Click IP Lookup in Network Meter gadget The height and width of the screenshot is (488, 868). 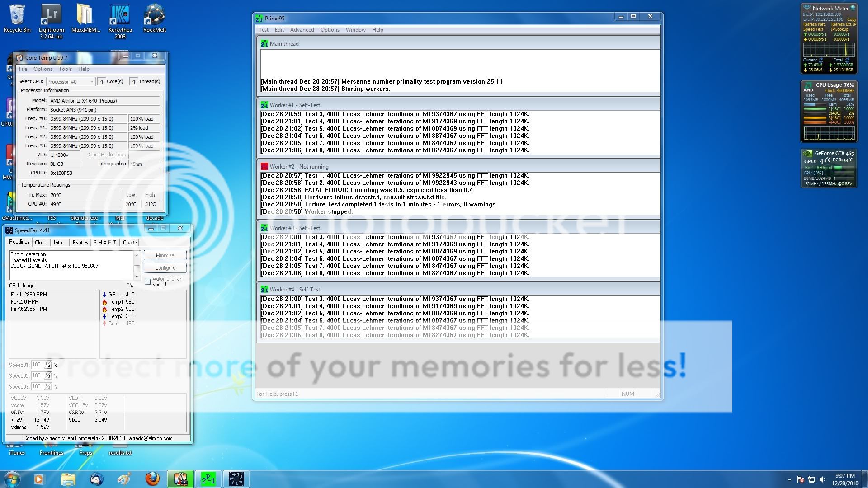[840, 29]
